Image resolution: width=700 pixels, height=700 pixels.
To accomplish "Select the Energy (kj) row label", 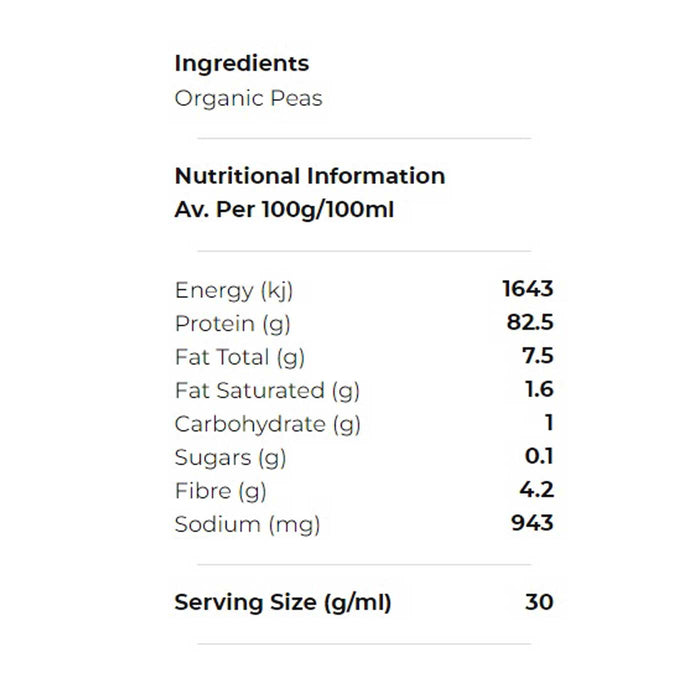I will [234, 291].
